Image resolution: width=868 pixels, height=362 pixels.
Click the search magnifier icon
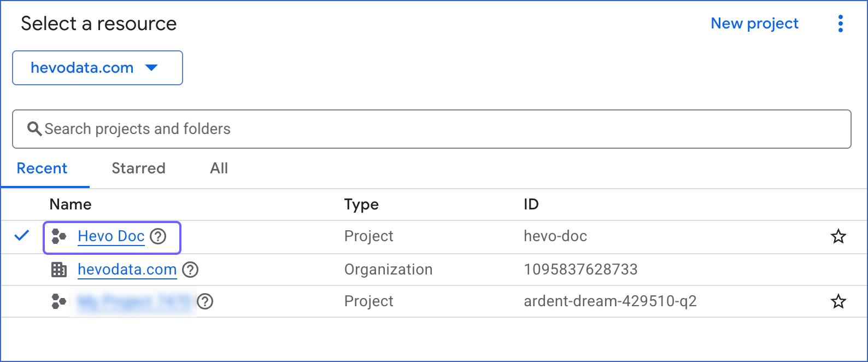pyautogui.click(x=34, y=129)
